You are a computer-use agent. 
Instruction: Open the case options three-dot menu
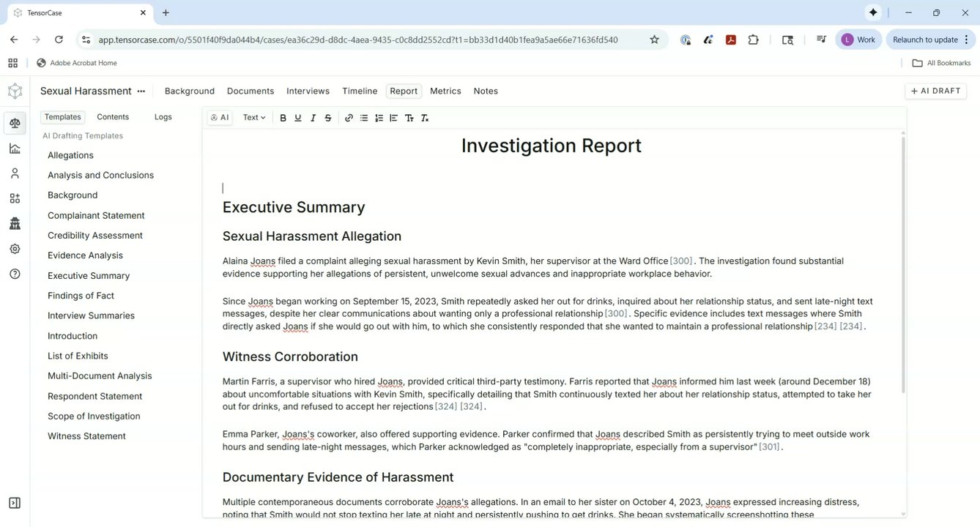[x=141, y=91]
